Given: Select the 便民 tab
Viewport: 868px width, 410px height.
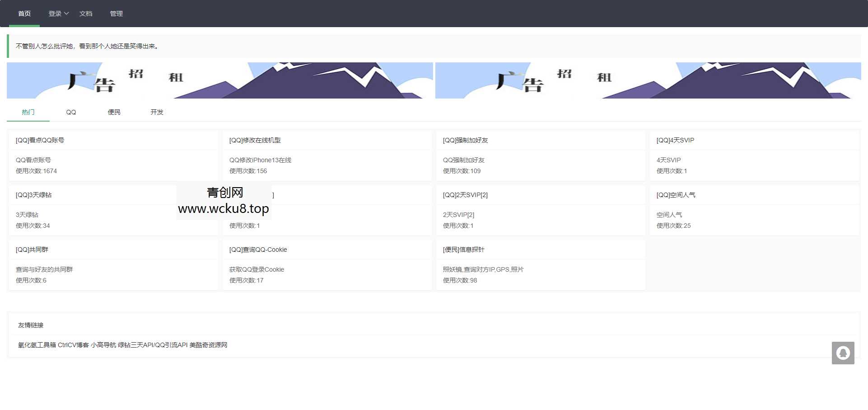Looking at the screenshot, I should pyautogui.click(x=114, y=112).
